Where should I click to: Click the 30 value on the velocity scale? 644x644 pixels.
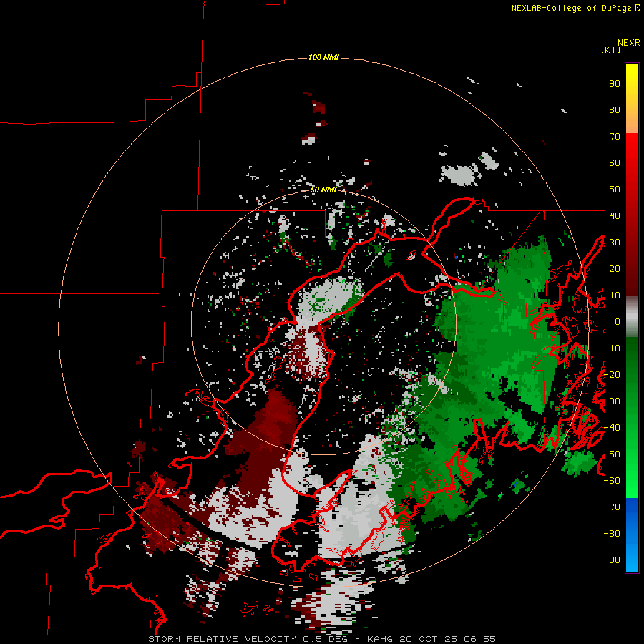615,243
